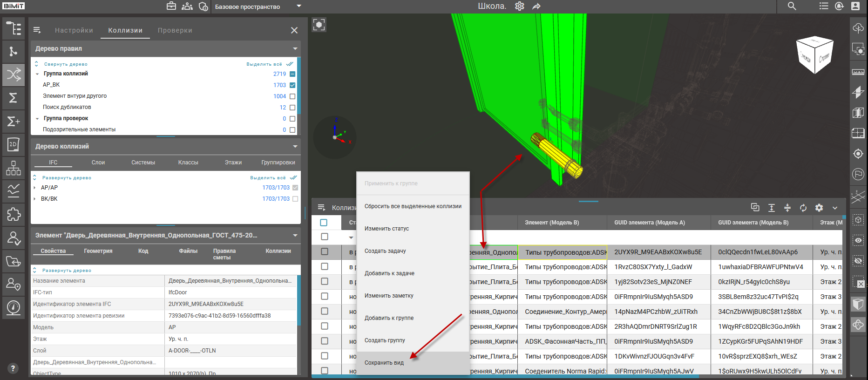Click the fit-to-view icon in viewport corner

319,25
